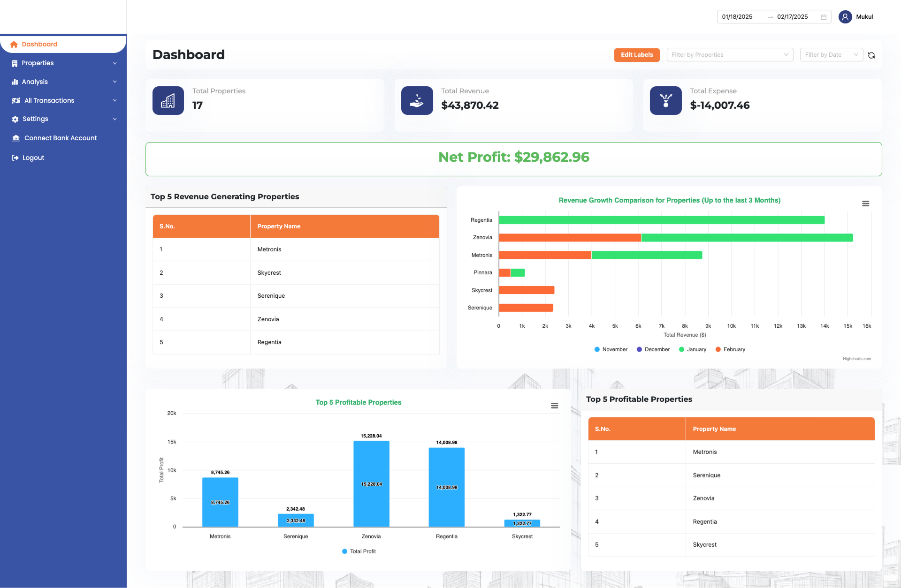
Task: Select Connect Bank Account menu item
Action: pyautogui.click(x=60, y=138)
